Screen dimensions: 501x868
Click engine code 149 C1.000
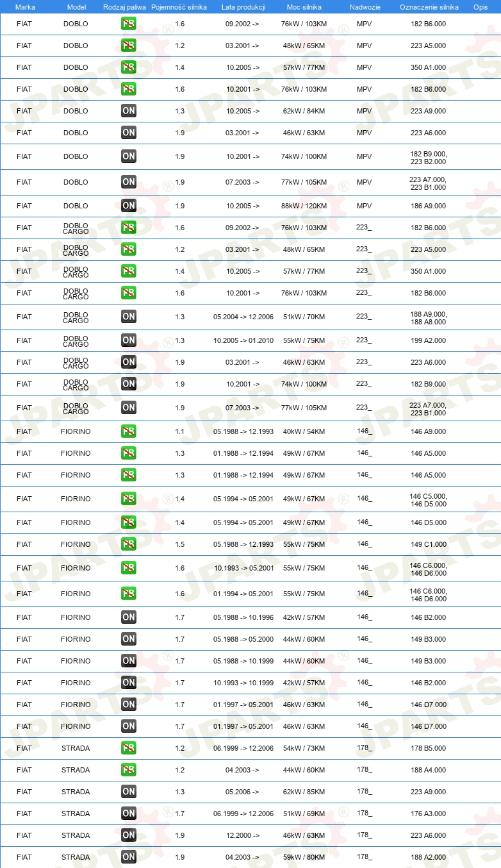pyautogui.click(x=429, y=544)
